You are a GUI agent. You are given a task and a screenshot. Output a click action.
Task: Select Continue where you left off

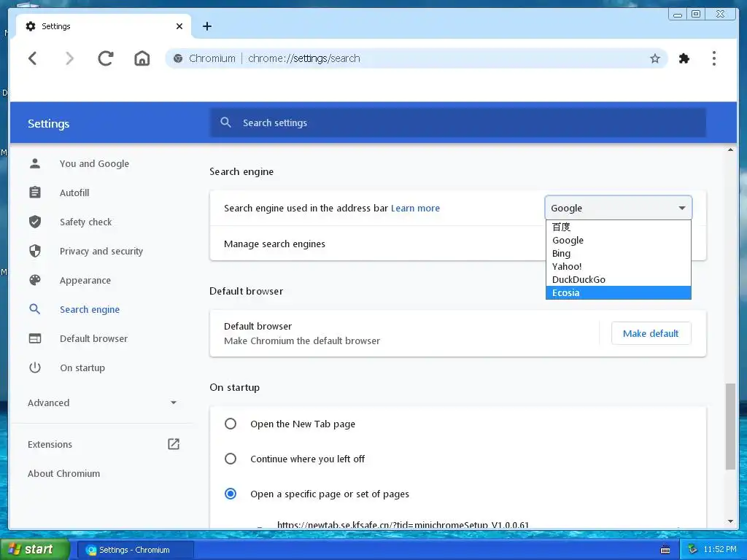click(231, 459)
